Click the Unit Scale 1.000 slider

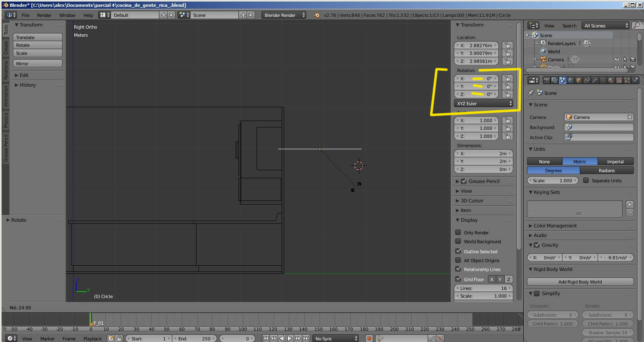[x=553, y=181]
